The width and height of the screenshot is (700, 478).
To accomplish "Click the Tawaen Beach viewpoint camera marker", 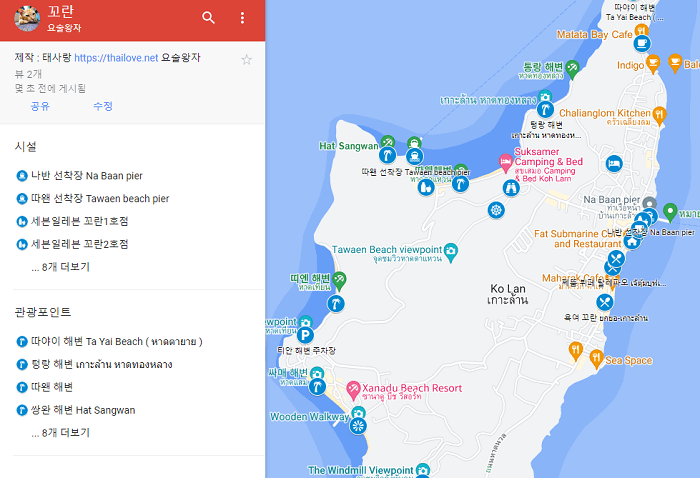I will click(451, 249).
